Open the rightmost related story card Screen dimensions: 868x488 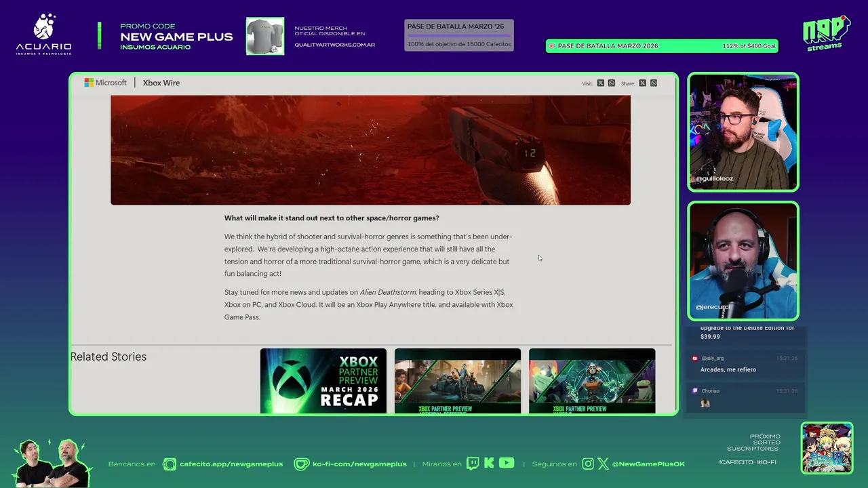pyautogui.click(x=592, y=381)
